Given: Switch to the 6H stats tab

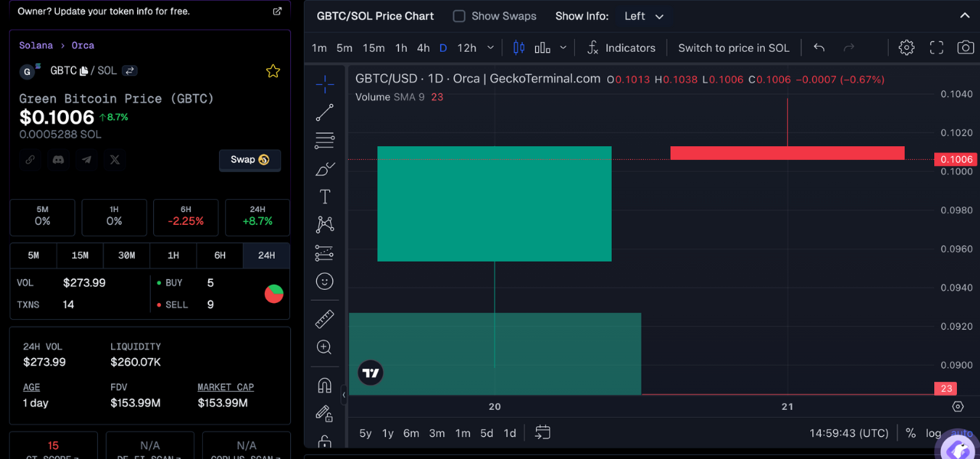Looking at the screenshot, I should pyautogui.click(x=220, y=256).
